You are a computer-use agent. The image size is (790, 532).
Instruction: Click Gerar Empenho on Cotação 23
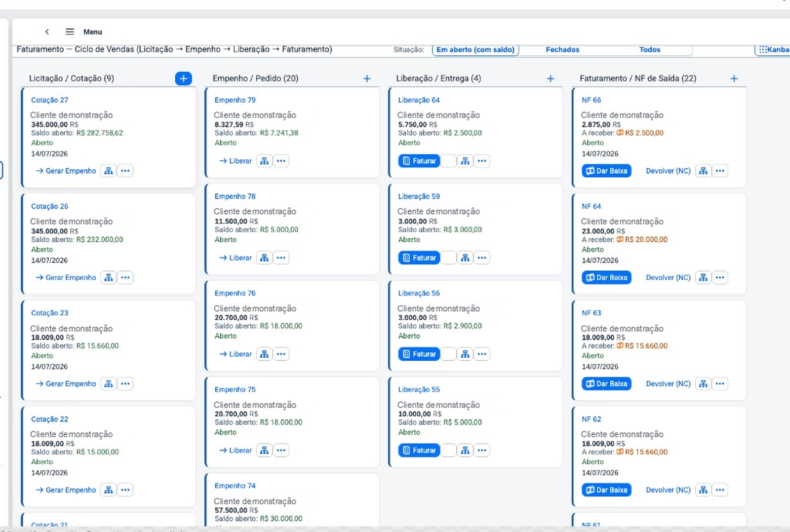click(66, 383)
